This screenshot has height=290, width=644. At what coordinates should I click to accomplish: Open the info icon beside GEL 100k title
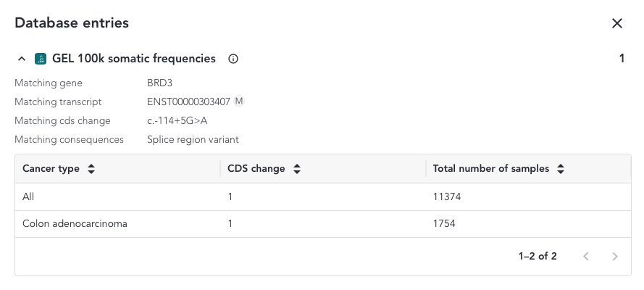(233, 59)
